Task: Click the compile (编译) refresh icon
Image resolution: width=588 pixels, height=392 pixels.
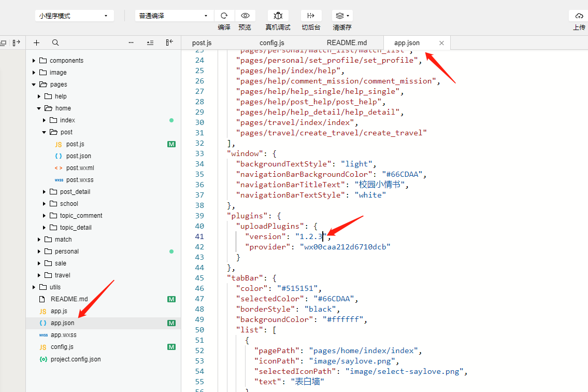Action: pyautogui.click(x=224, y=16)
